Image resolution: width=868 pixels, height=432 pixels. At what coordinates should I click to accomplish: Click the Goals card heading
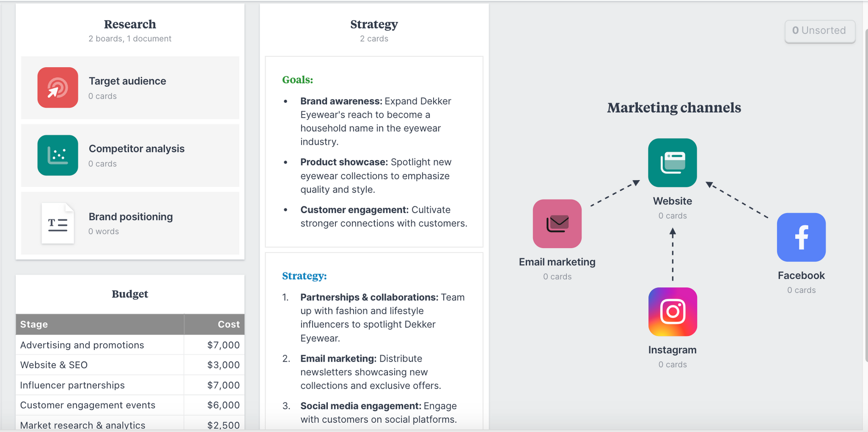[x=298, y=80]
